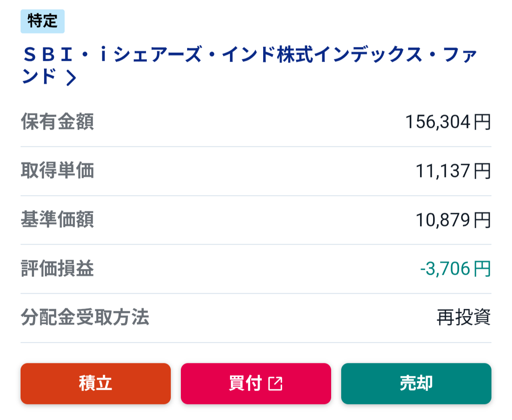
Task: Click the 156,304 holding amount value
Action: (438, 122)
